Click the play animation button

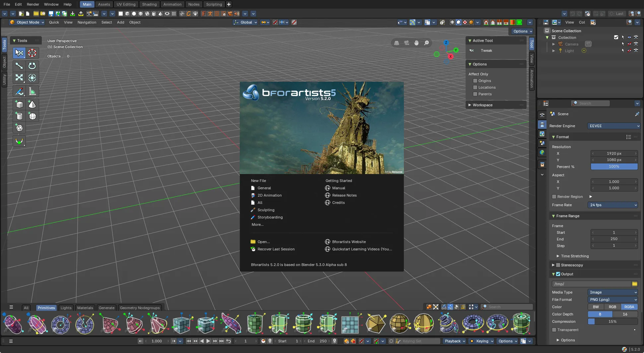click(208, 341)
